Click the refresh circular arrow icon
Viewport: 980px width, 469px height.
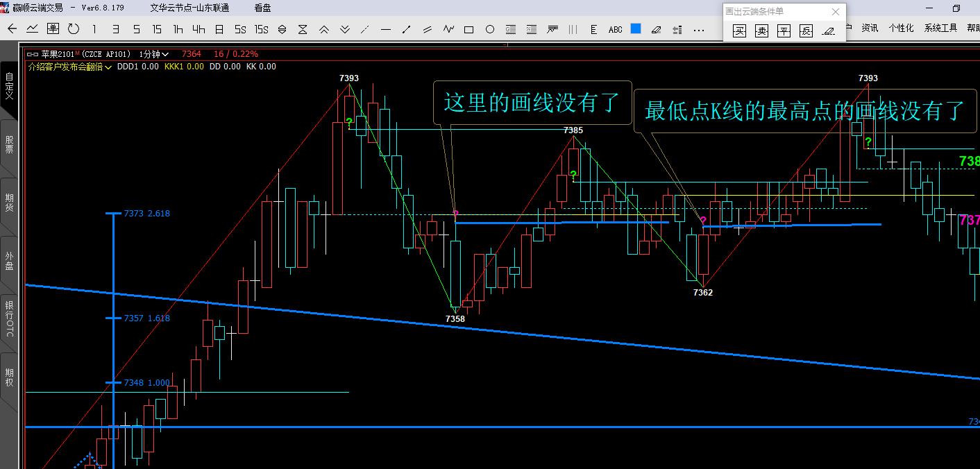[74, 29]
